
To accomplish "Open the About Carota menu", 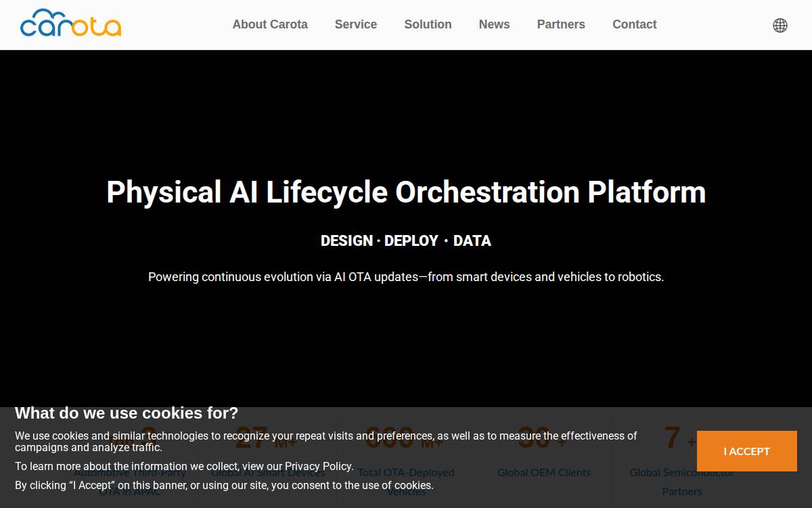I will click(270, 24).
